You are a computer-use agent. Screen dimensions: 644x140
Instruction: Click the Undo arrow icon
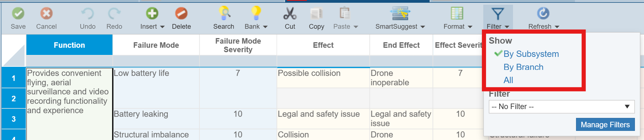coord(88,13)
